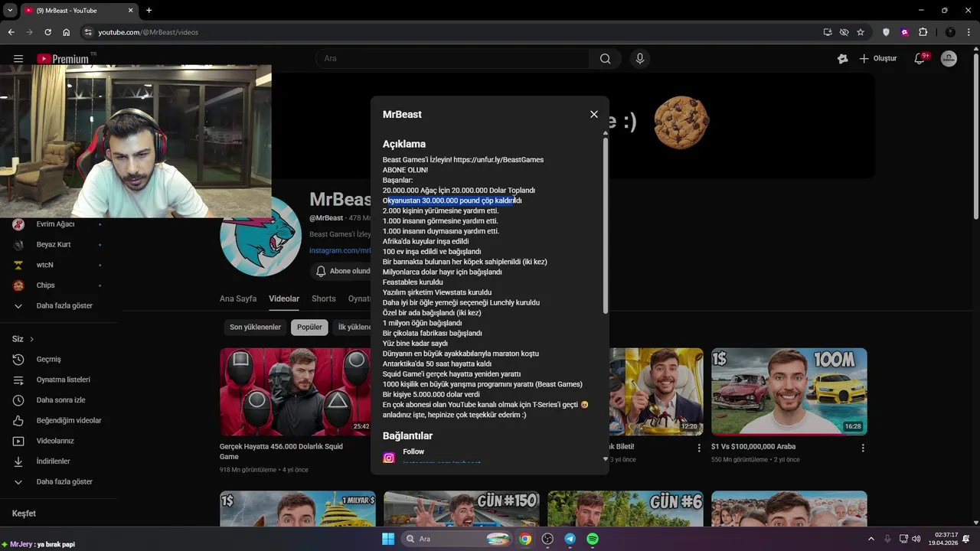Open the YouTube account avatar menu
The height and width of the screenshot is (551, 980).
tap(949, 59)
